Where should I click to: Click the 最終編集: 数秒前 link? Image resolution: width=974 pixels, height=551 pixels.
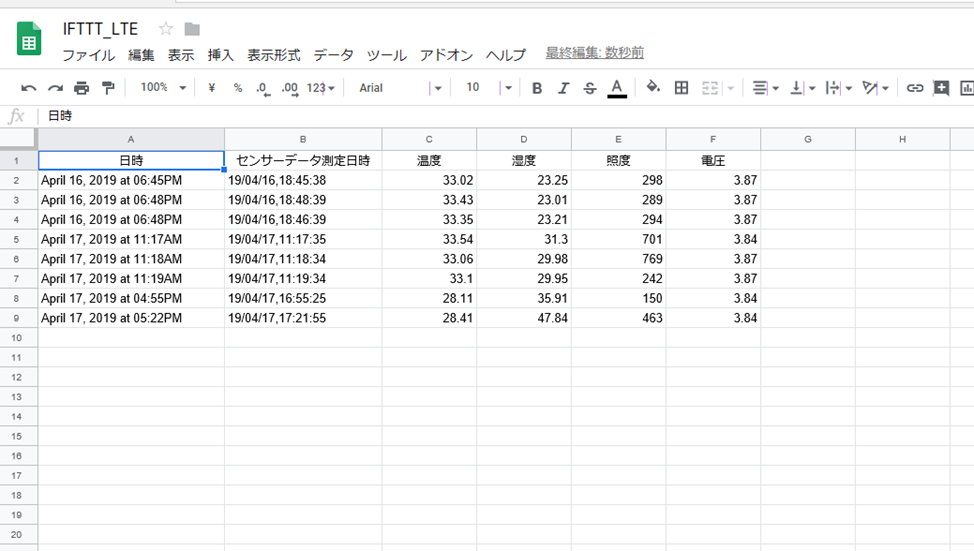pos(594,53)
